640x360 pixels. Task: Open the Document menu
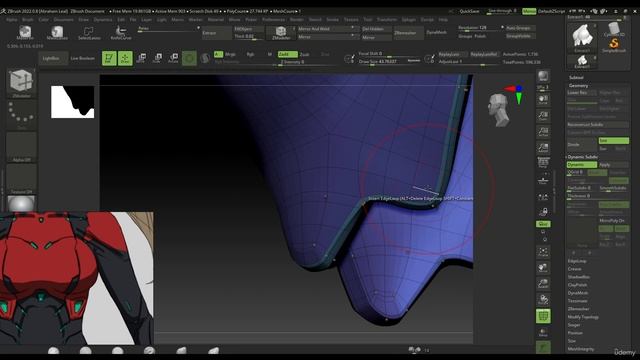click(x=64, y=20)
